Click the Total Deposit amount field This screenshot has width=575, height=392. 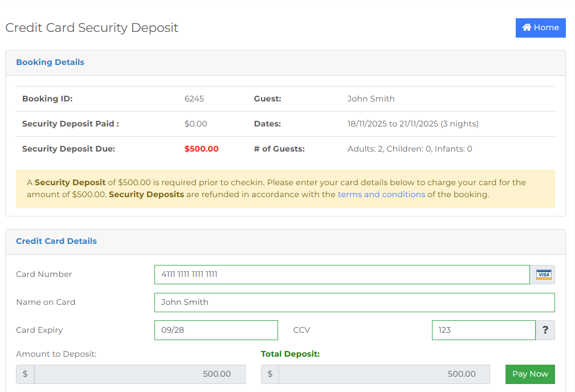[x=384, y=374]
